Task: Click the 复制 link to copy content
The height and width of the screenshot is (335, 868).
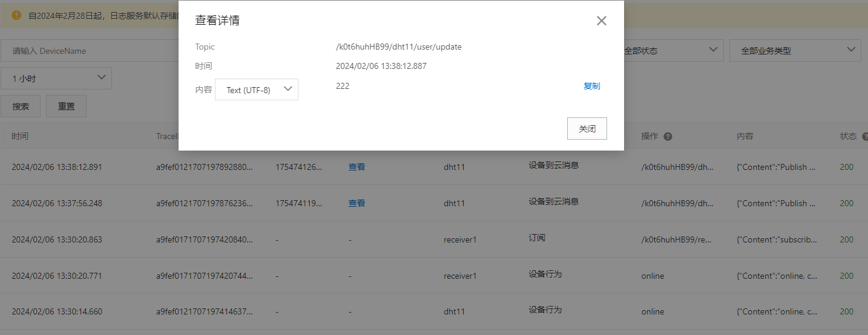Action: click(x=592, y=86)
